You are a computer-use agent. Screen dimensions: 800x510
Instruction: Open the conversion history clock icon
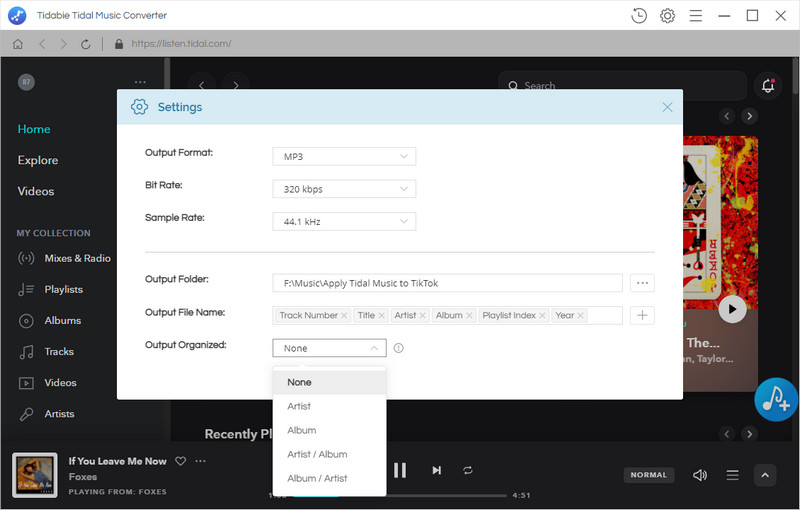[638, 16]
